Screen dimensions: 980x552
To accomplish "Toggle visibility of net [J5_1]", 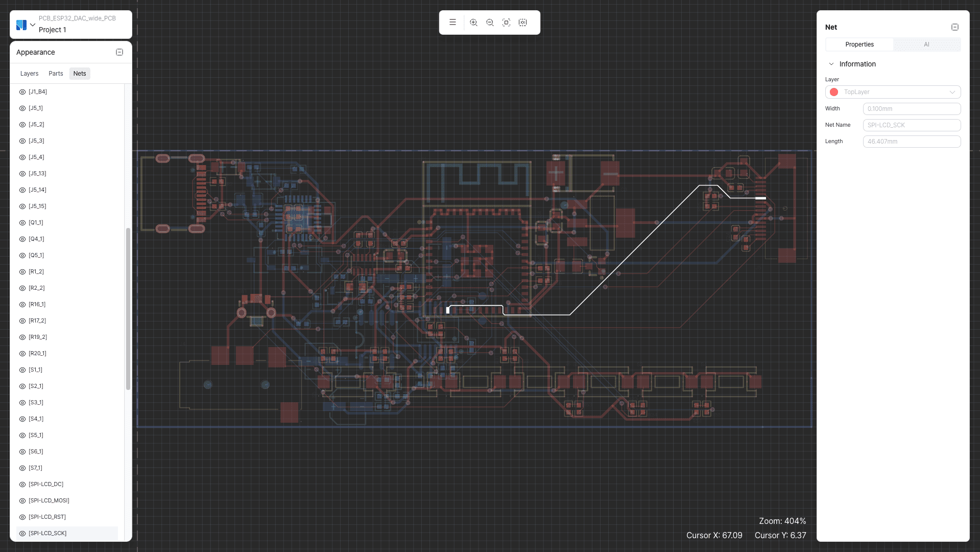I will point(22,108).
